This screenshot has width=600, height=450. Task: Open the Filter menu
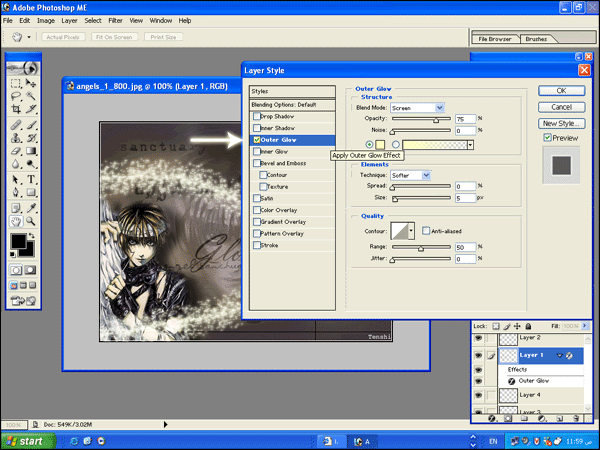(115, 21)
